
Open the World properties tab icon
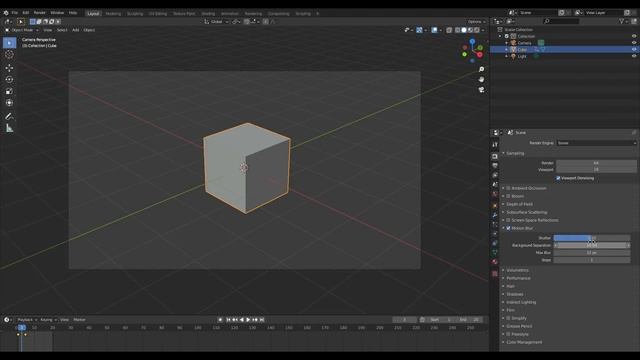coord(495,194)
